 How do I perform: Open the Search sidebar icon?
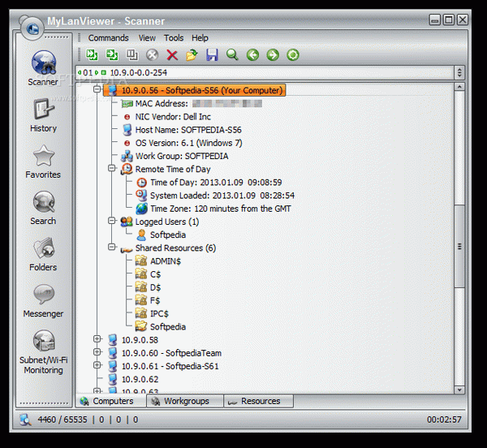coord(44,202)
